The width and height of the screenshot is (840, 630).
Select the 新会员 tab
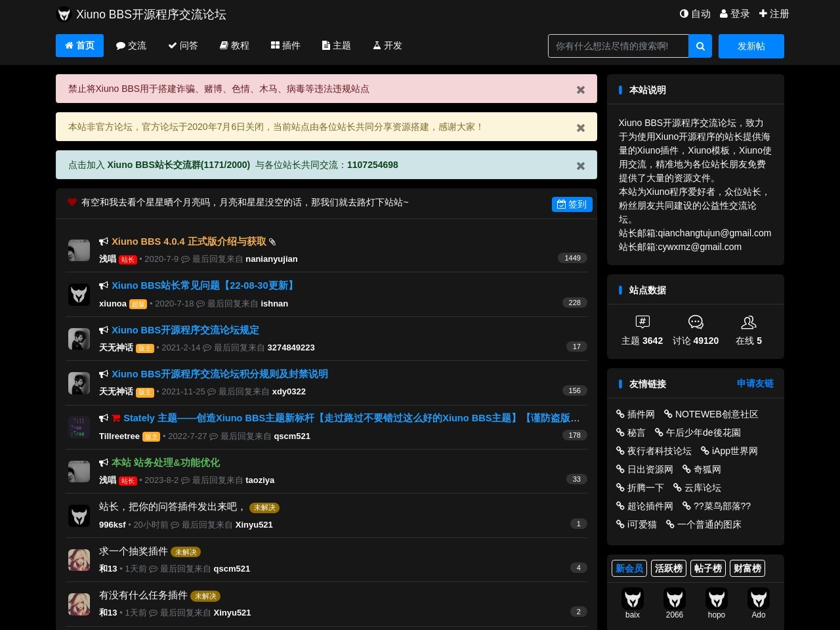[629, 568]
